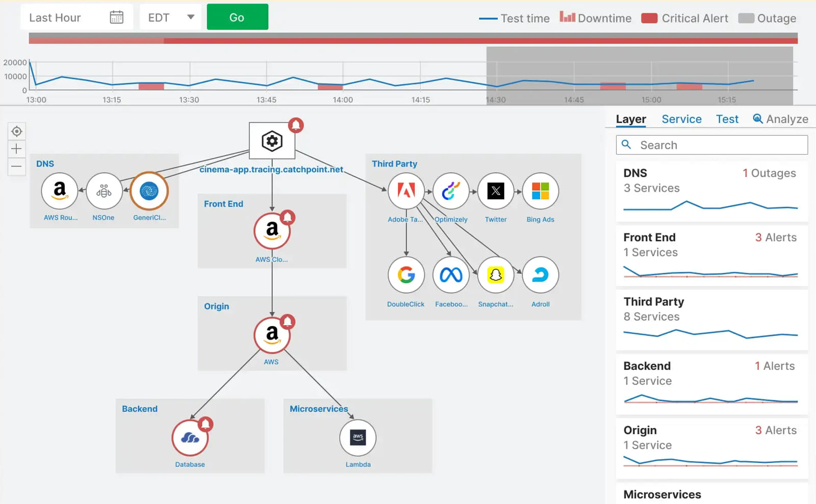Screen dimensions: 816x504
Task: Select the DoubleClick Google node
Action: click(x=406, y=275)
